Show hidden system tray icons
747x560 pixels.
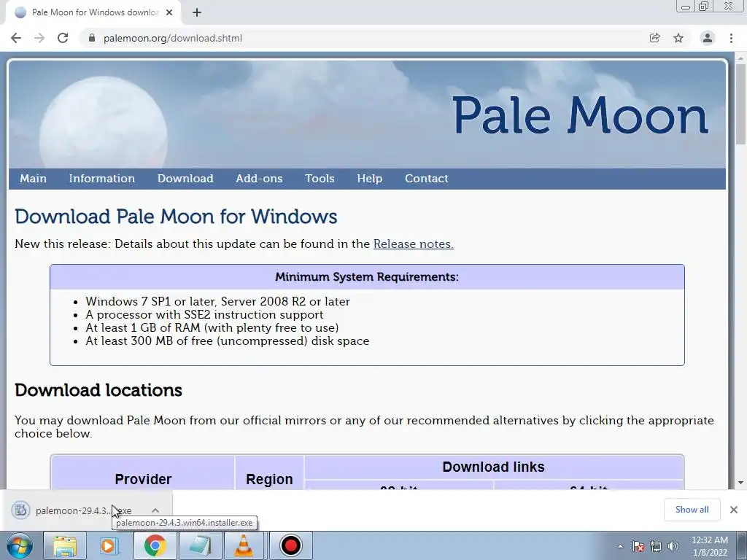click(620, 546)
